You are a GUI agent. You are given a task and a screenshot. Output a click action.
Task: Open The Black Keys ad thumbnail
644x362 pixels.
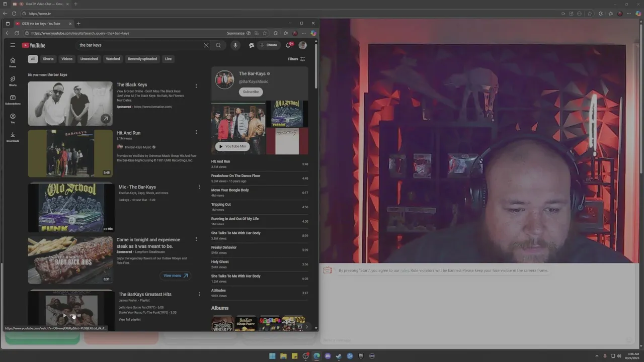click(70, 104)
